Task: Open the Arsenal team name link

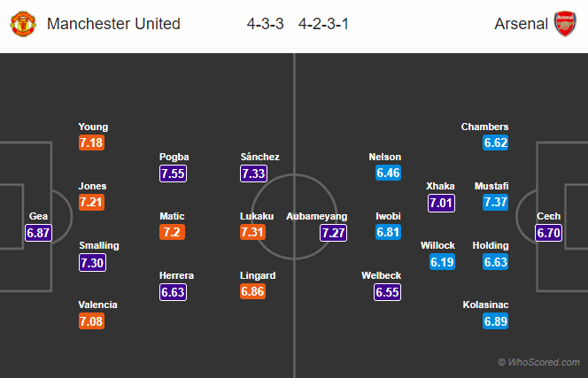Action: [x=521, y=24]
